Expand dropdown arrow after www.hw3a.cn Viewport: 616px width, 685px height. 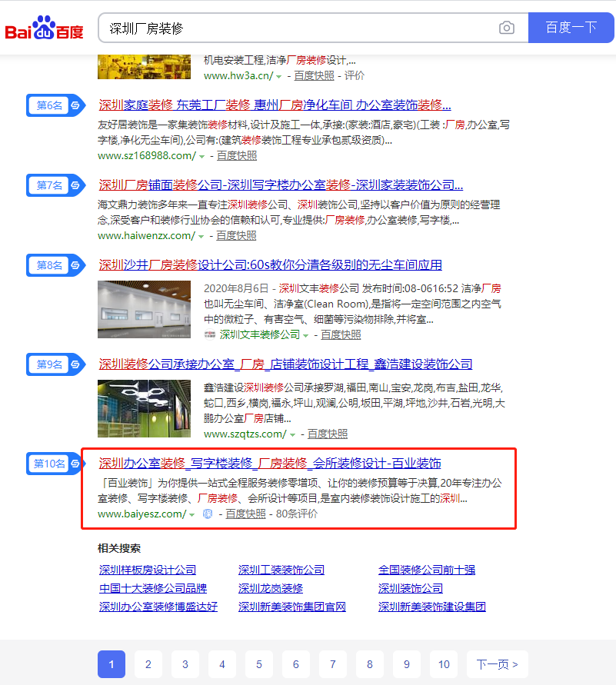278,76
